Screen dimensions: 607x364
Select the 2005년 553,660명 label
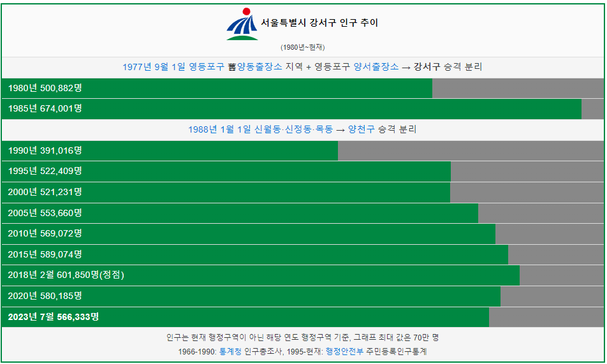point(45,213)
